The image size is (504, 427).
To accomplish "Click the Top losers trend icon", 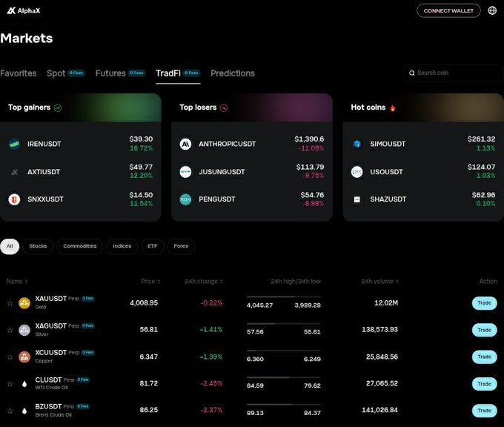I will [224, 107].
